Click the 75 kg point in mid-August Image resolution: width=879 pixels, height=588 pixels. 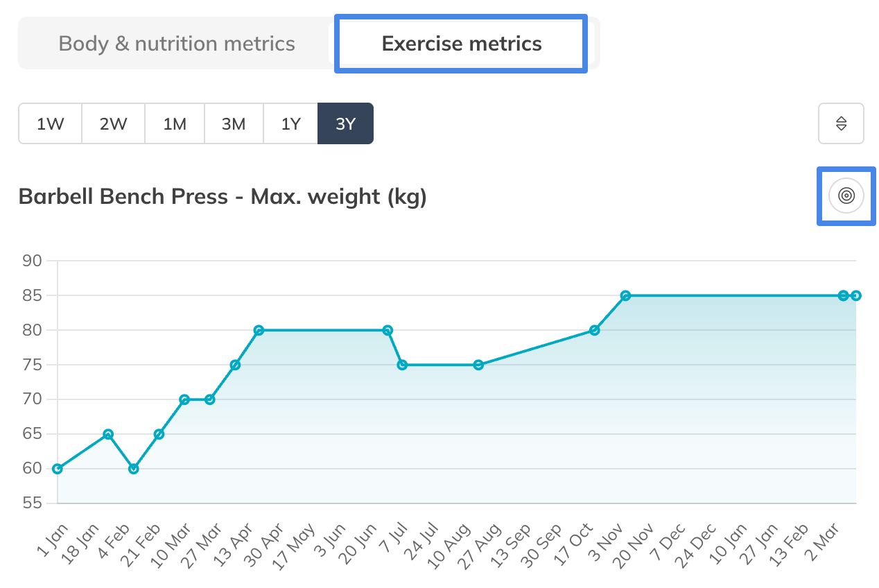tap(478, 365)
